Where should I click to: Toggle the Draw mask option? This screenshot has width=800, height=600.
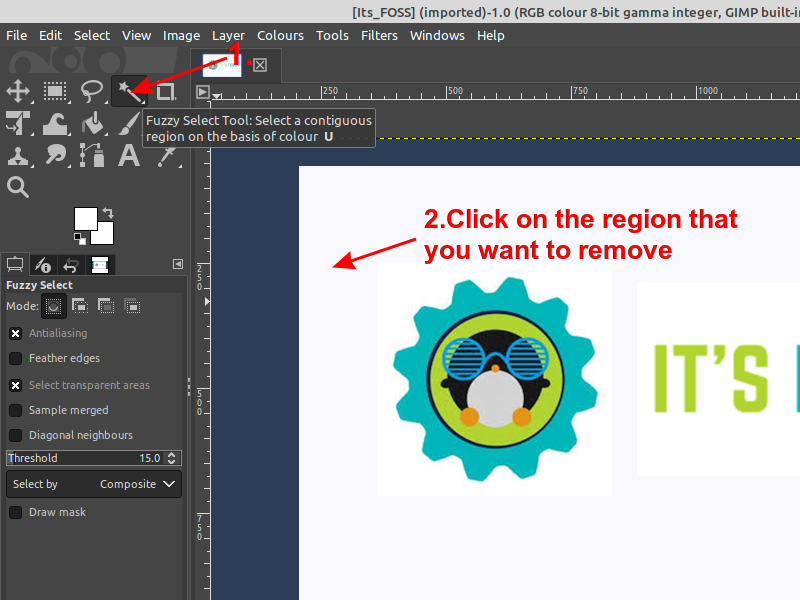coord(13,511)
